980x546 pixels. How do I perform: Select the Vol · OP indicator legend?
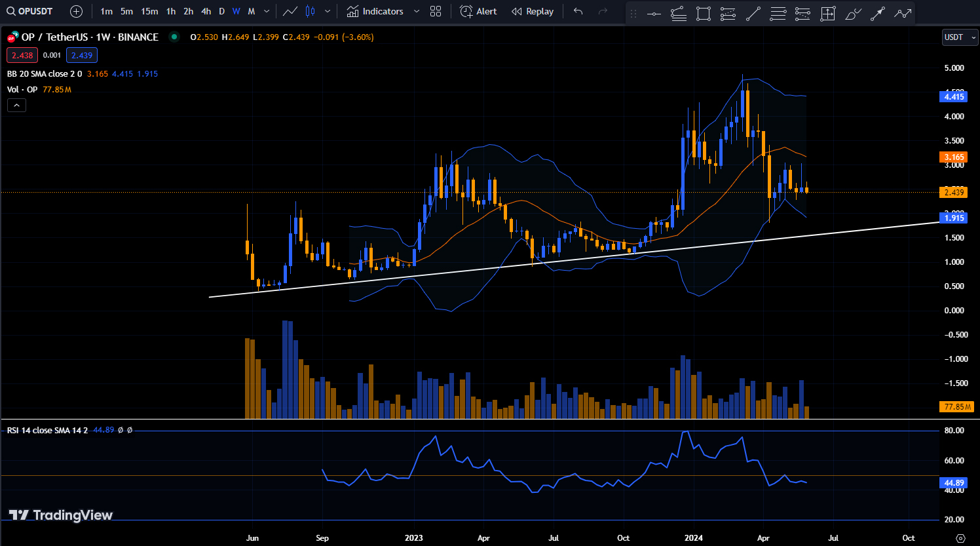(x=22, y=90)
